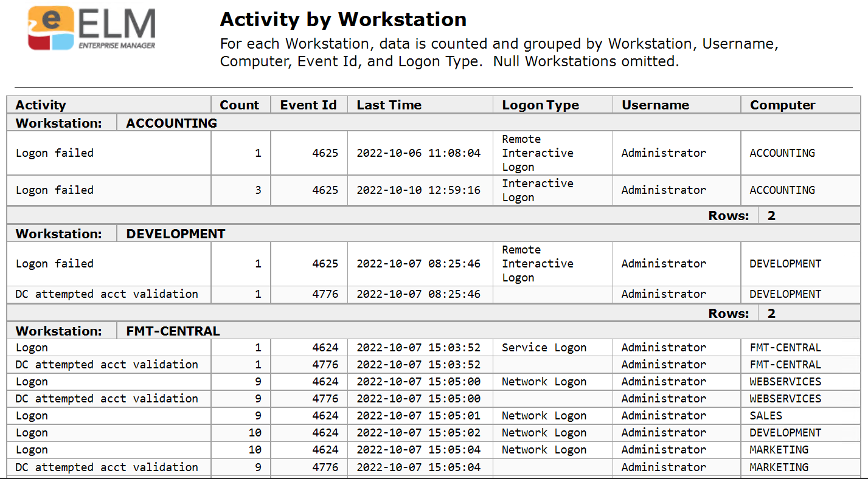Viewport: 868px width, 479px height.
Task: Click 'Interactive Logon' in the 12:59:16 row
Action: tap(538, 190)
